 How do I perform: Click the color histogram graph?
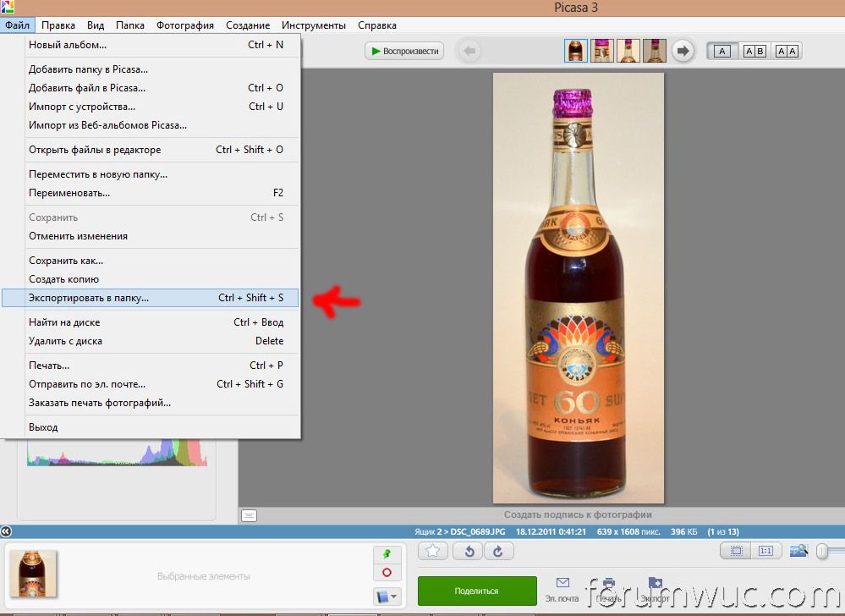point(117,452)
